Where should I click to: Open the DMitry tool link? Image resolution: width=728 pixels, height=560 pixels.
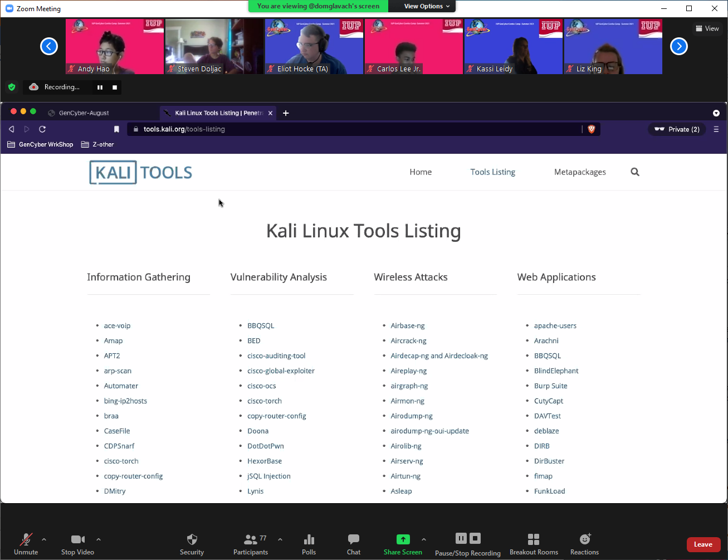(115, 491)
